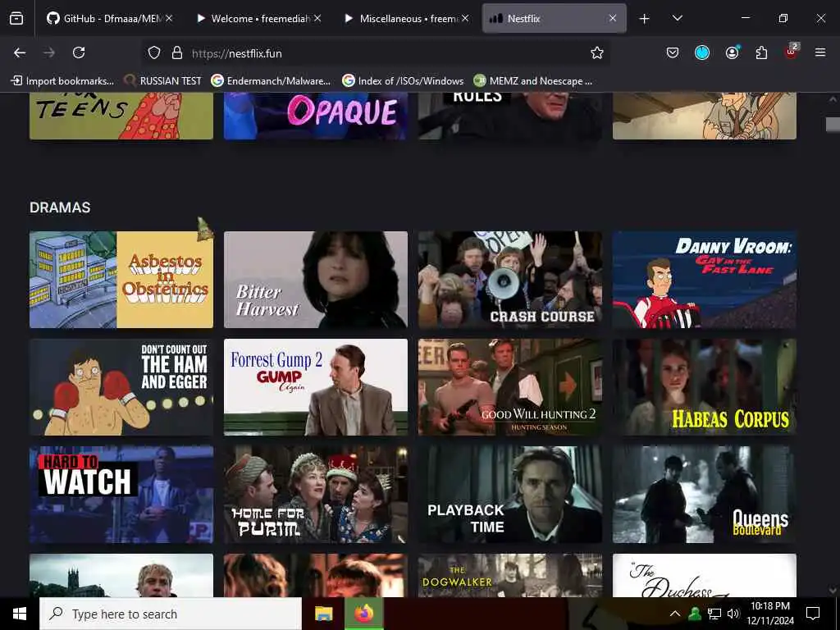This screenshot has height=630, width=840.
Task: Open Firefox View pinned button
Action: 16,18
